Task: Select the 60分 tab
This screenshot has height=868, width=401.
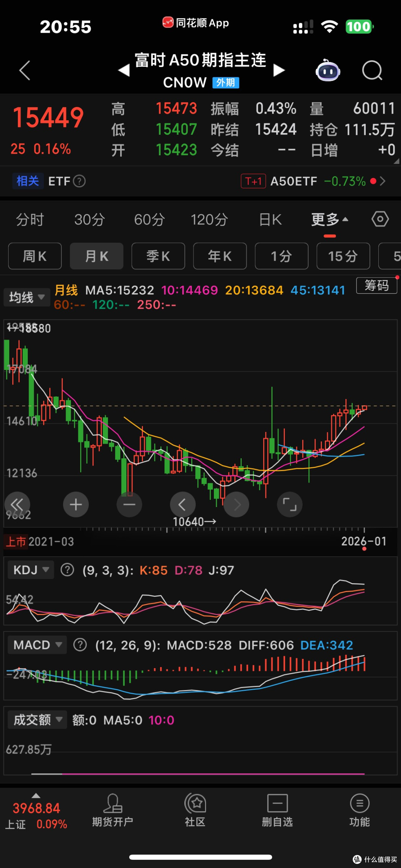Action: [149, 220]
